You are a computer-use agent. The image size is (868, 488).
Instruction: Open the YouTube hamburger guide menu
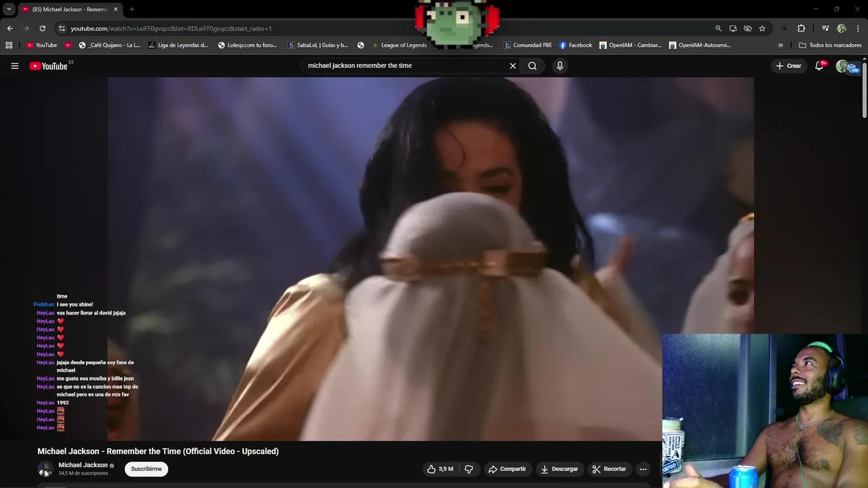14,66
